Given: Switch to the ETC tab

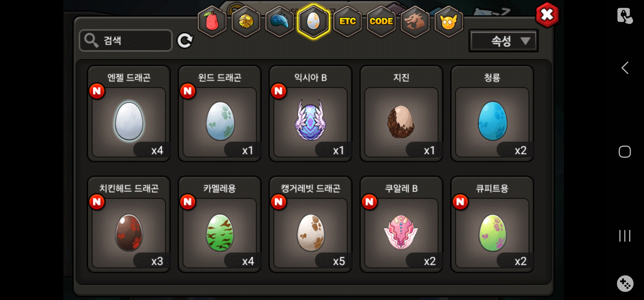Looking at the screenshot, I should pyautogui.click(x=347, y=21).
